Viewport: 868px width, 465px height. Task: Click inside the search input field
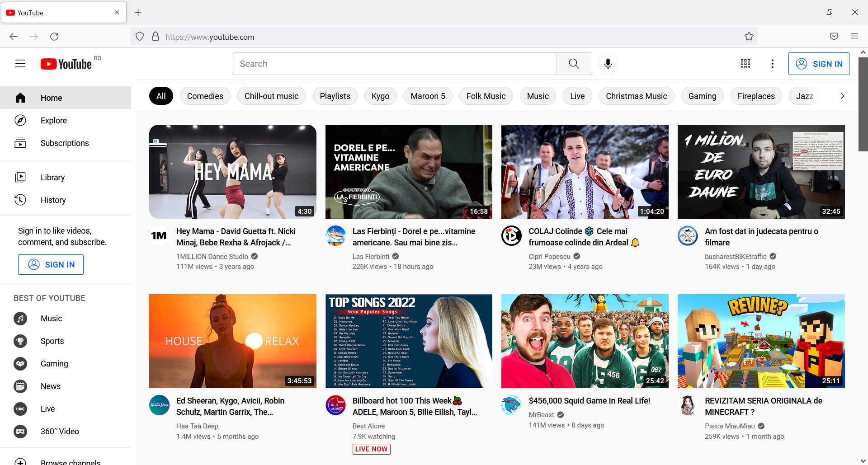393,64
